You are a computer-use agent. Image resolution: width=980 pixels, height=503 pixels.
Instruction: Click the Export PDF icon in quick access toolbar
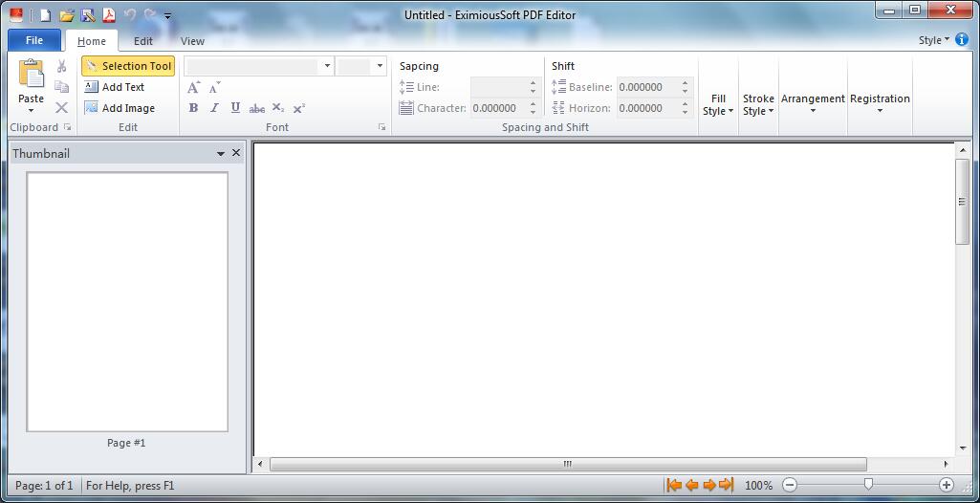[x=109, y=15]
